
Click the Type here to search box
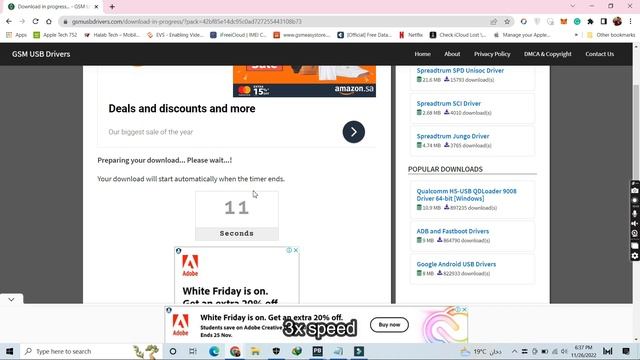point(91,351)
